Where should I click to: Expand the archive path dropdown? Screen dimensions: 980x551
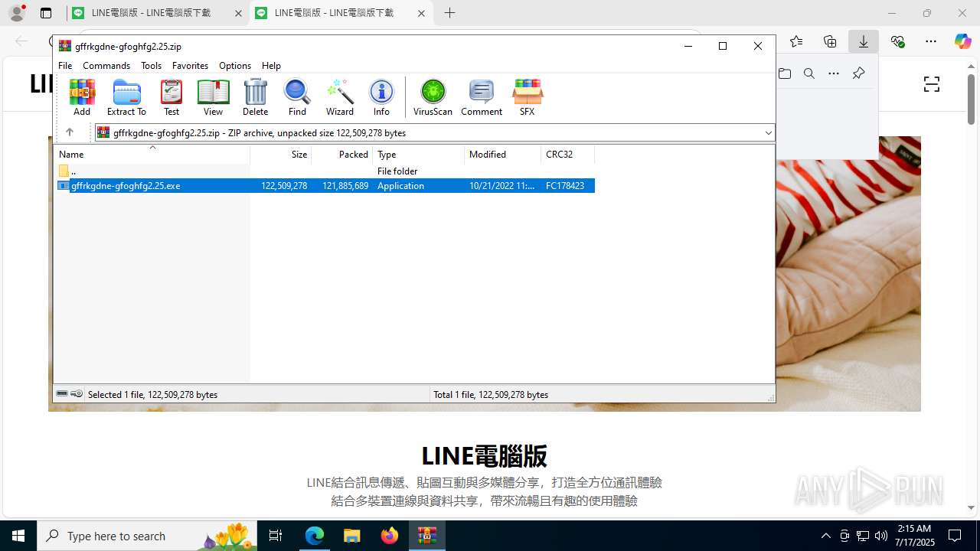768,133
